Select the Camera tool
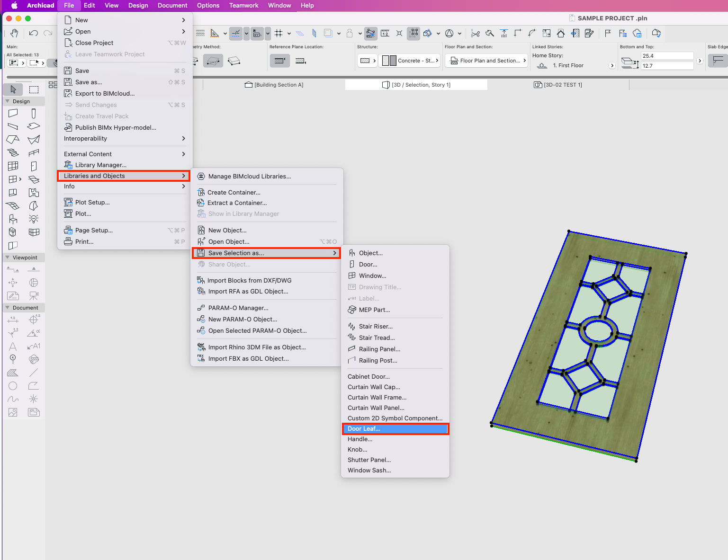The image size is (728, 560). 34,296
